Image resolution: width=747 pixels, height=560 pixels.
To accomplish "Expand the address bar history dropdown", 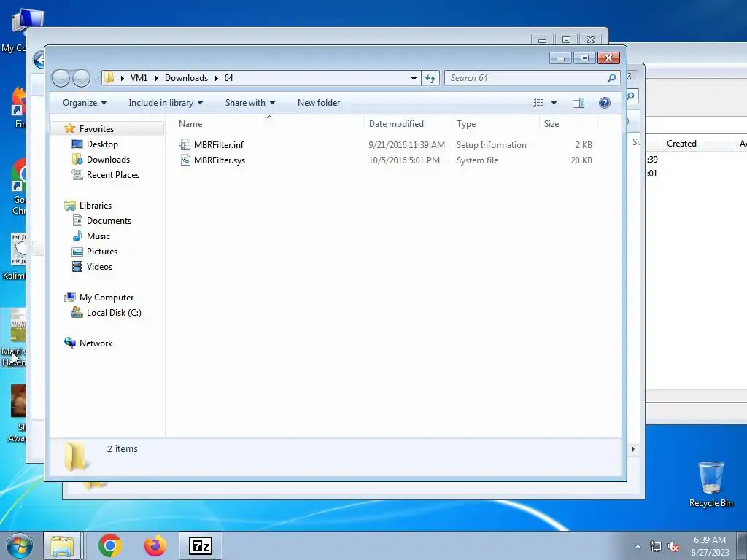I will point(414,78).
